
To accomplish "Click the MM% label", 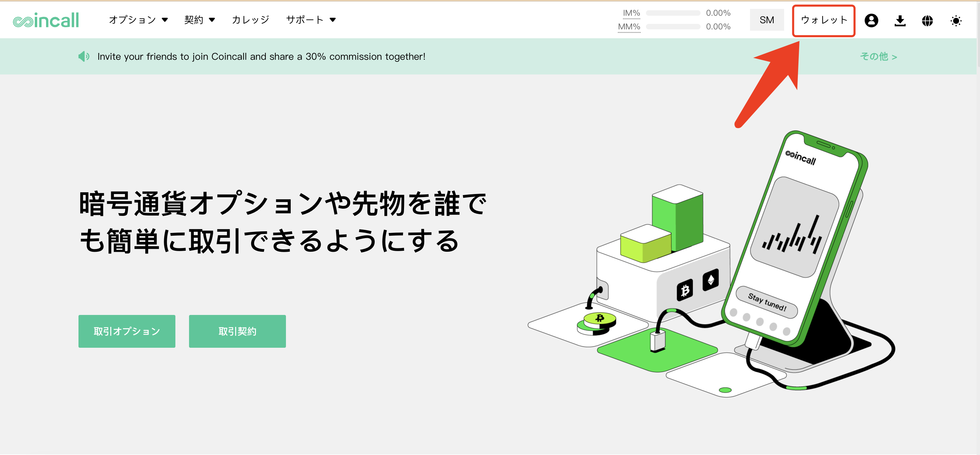I will (x=629, y=27).
